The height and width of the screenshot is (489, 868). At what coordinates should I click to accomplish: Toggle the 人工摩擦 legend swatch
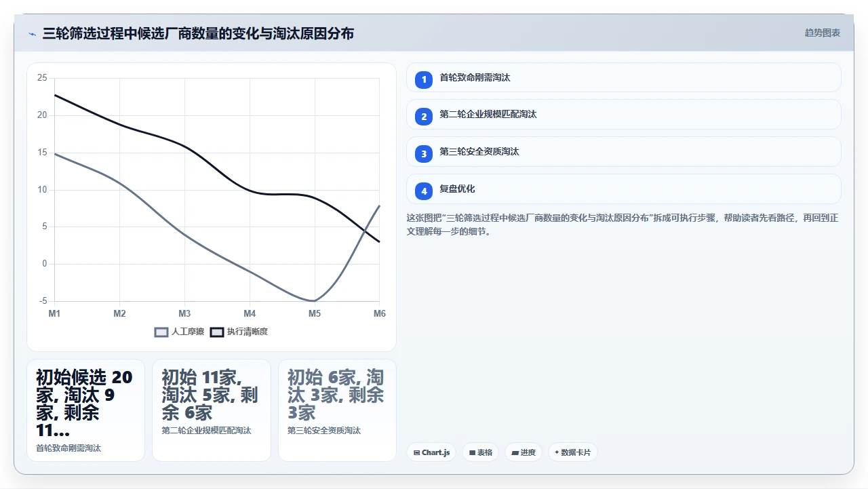[x=161, y=332]
